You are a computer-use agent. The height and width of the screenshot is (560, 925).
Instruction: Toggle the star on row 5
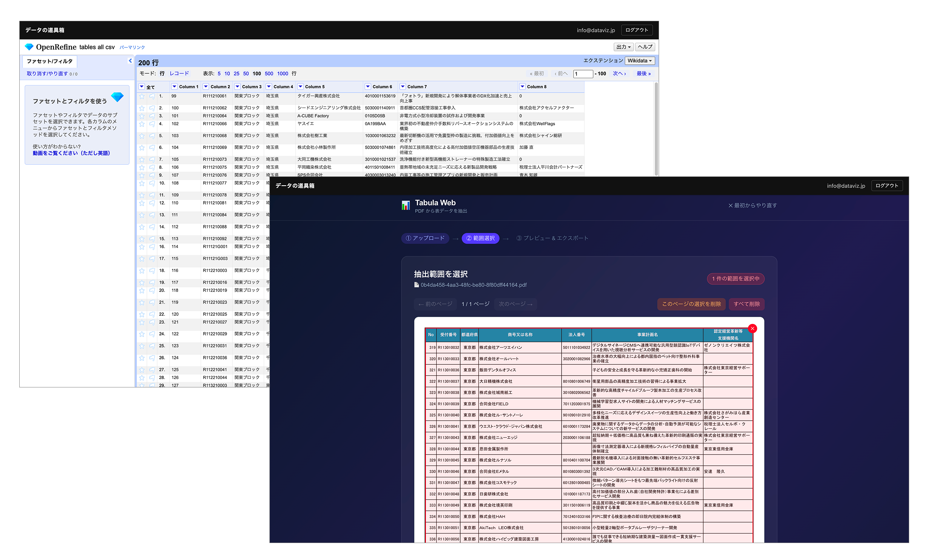pyautogui.click(x=142, y=136)
